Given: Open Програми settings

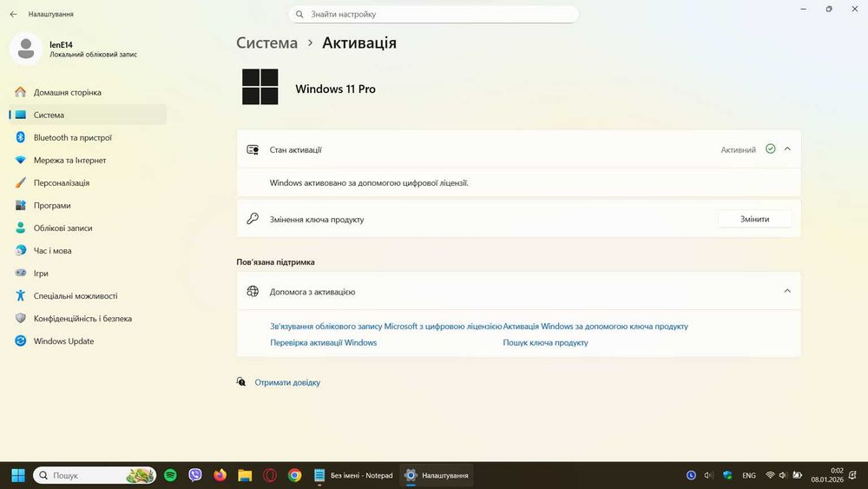Looking at the screenshot, I should click(88, 206).
